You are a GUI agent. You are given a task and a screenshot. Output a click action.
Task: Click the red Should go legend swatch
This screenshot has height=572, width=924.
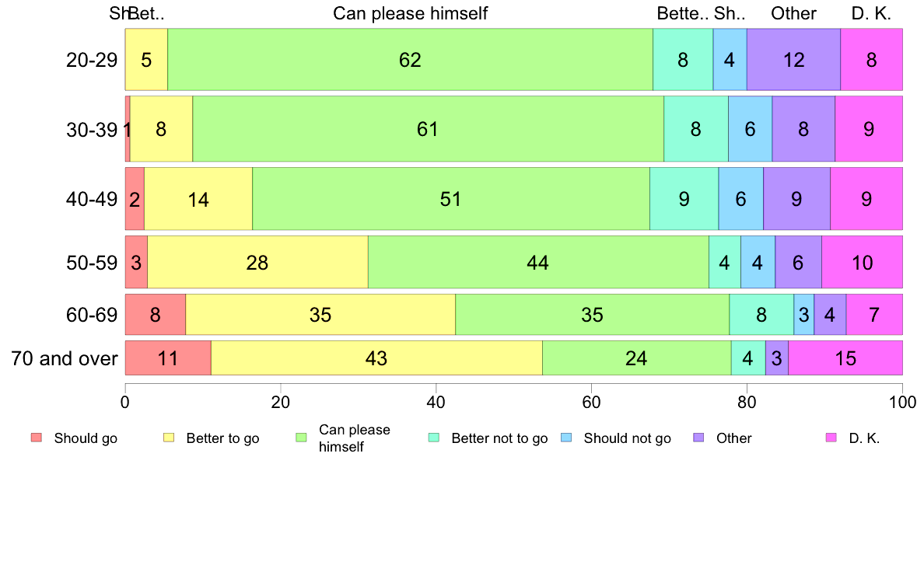(x=37, y=437)
